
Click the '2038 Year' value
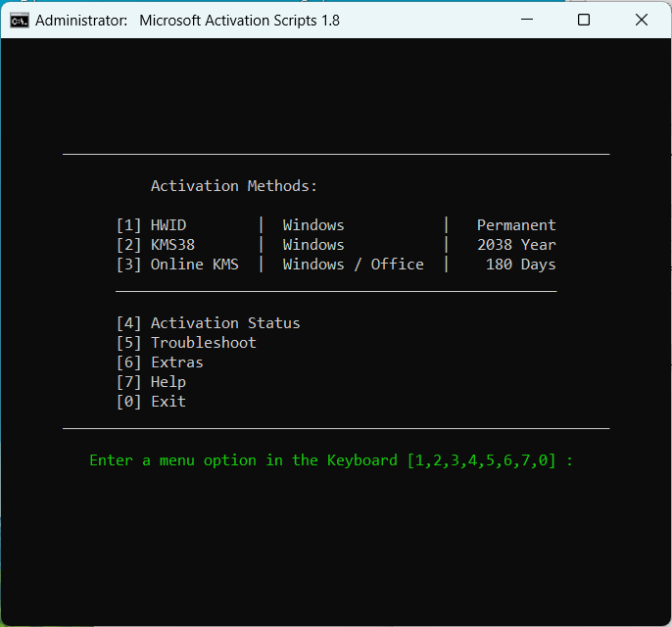tap(516, 245)
